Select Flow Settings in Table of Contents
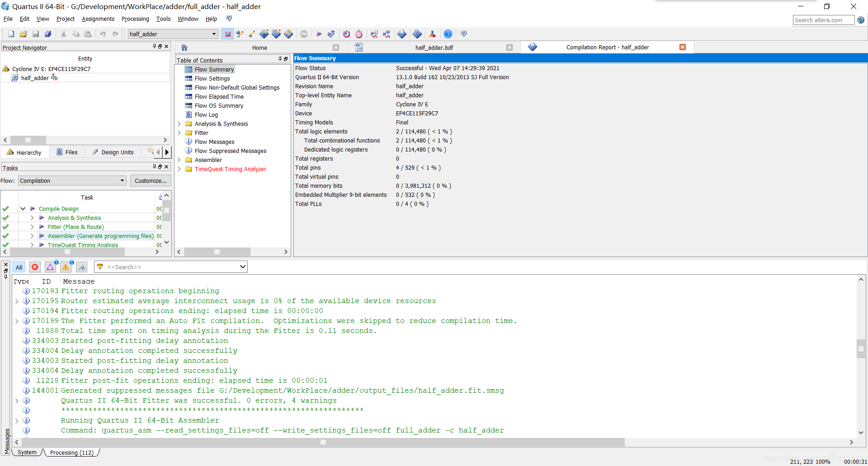 [212, 78]
